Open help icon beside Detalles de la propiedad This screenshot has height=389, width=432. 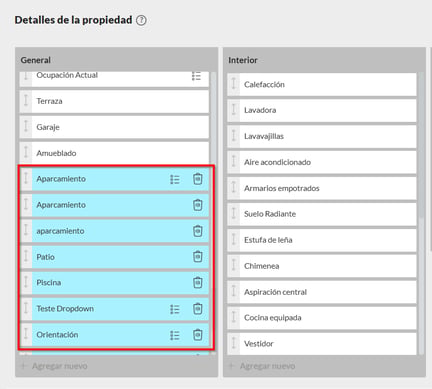141,20
